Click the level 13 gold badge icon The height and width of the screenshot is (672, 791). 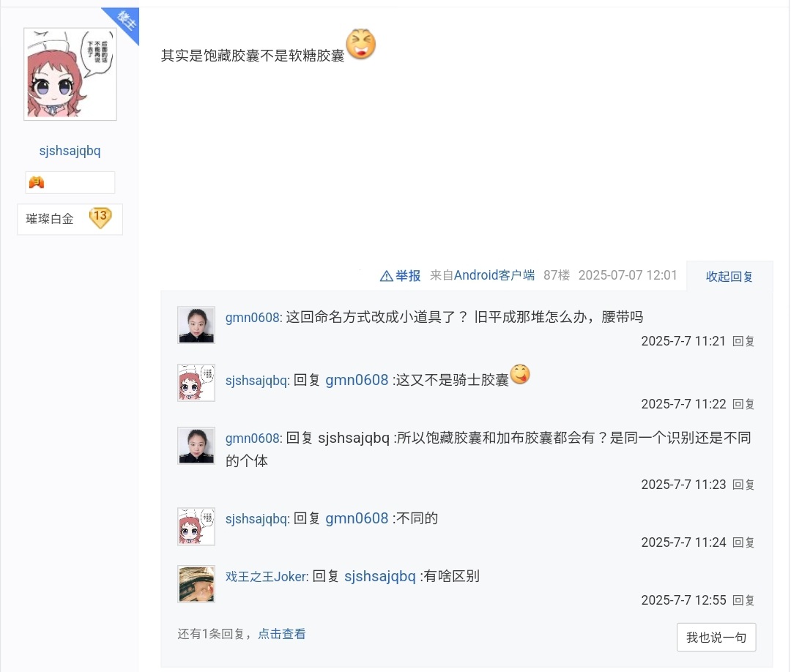(100, 218)
